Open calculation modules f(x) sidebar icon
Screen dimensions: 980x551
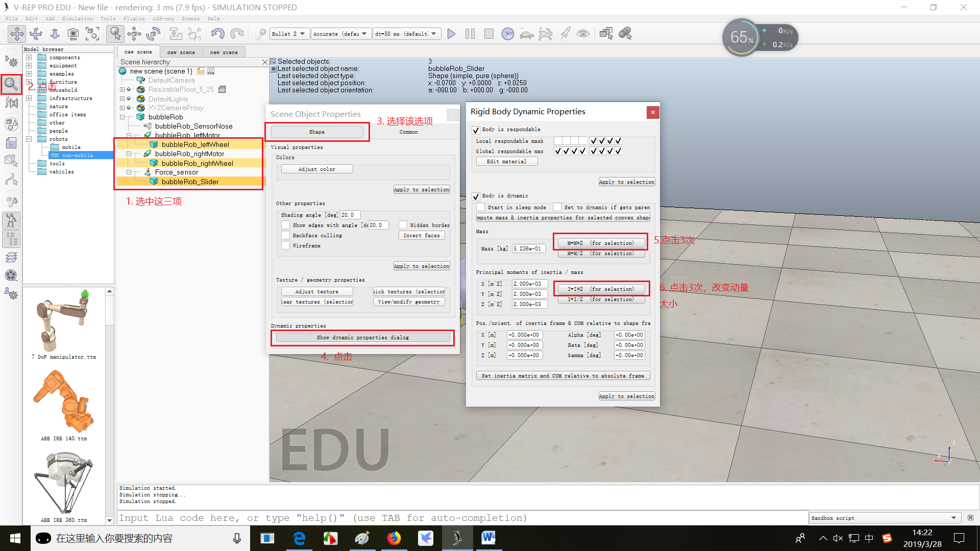click(11, 103)
